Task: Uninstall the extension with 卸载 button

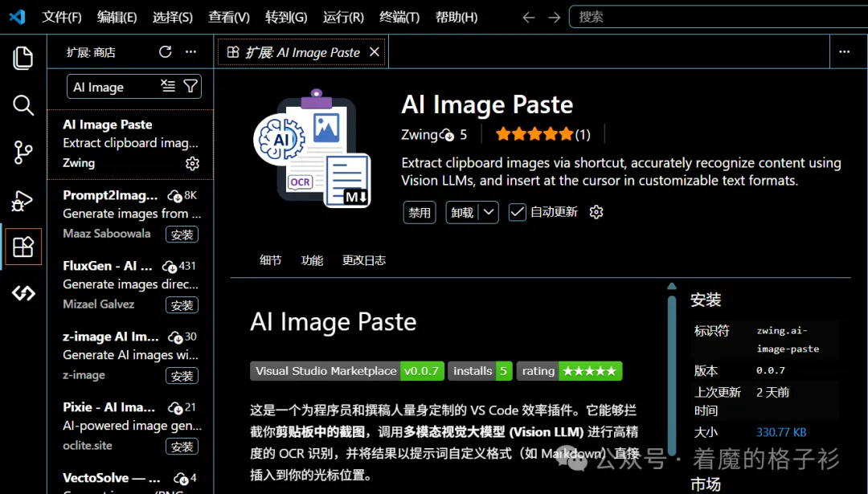Action: tap(462, 212)
